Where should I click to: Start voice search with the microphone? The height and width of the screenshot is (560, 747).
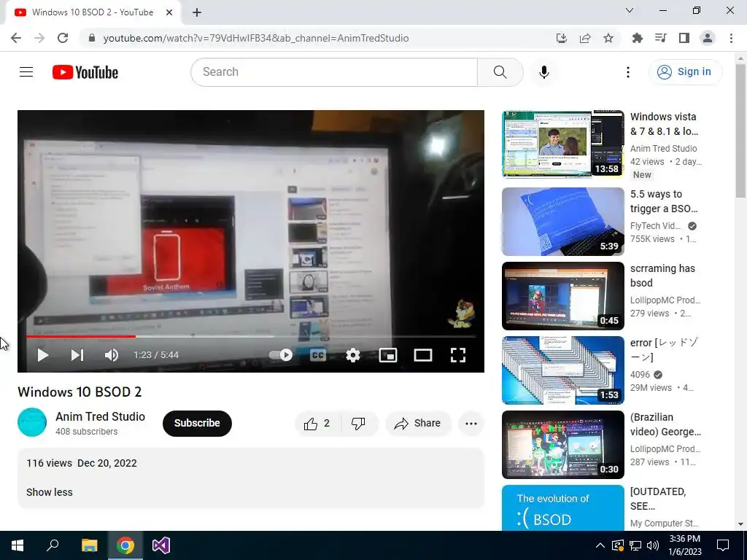544,72
